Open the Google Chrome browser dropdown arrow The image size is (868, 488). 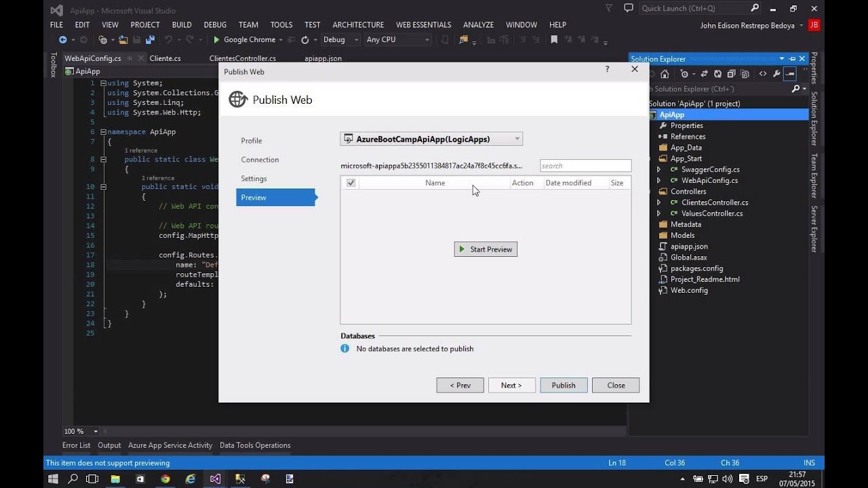(280, 40)
